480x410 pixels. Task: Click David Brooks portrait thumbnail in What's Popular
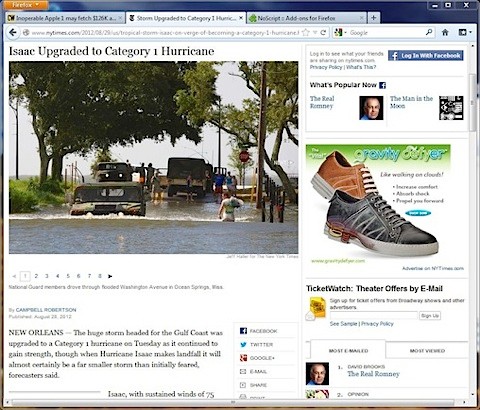tap(371, 108)
